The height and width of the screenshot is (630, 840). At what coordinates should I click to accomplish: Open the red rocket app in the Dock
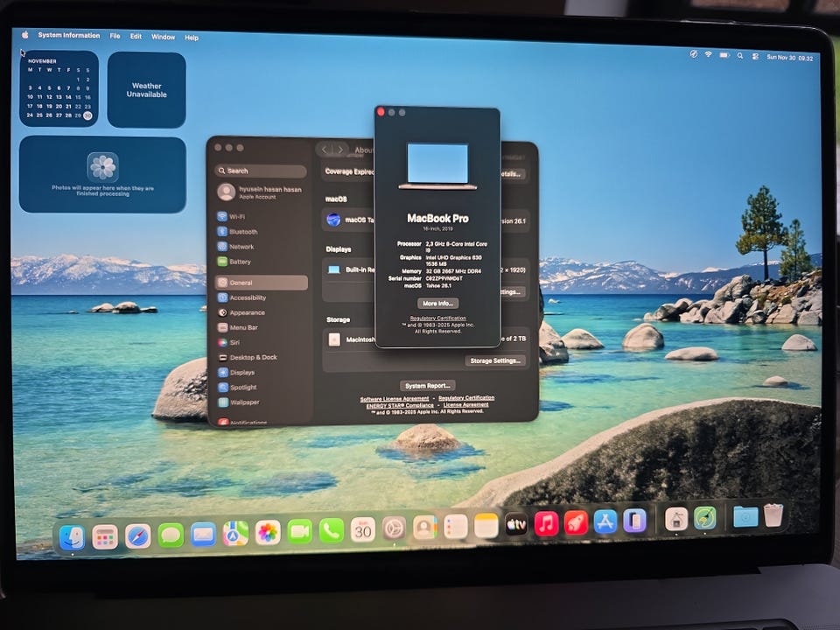coord(576,523)
